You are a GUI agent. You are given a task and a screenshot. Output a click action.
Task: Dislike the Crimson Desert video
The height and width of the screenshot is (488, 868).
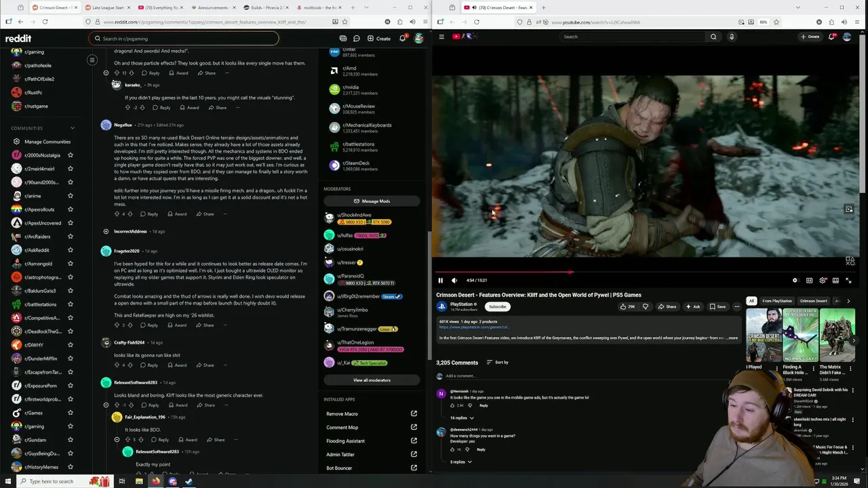tap(646, 306)
